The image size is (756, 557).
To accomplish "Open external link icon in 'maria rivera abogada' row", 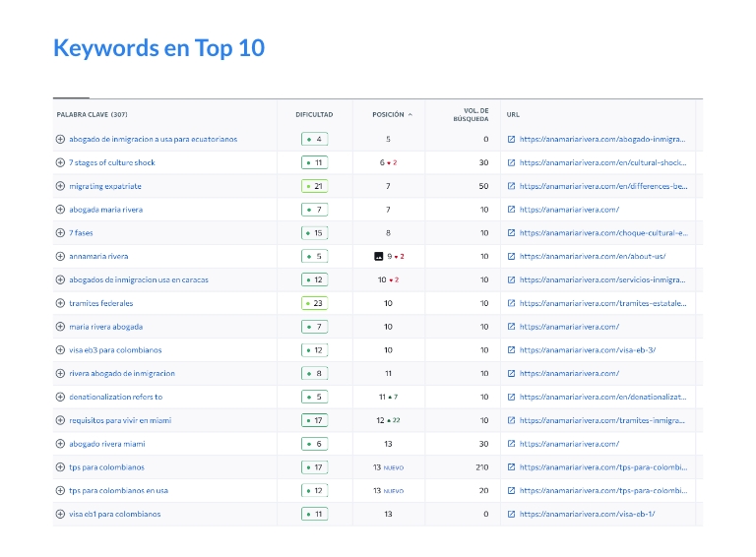I will (511, 327).
